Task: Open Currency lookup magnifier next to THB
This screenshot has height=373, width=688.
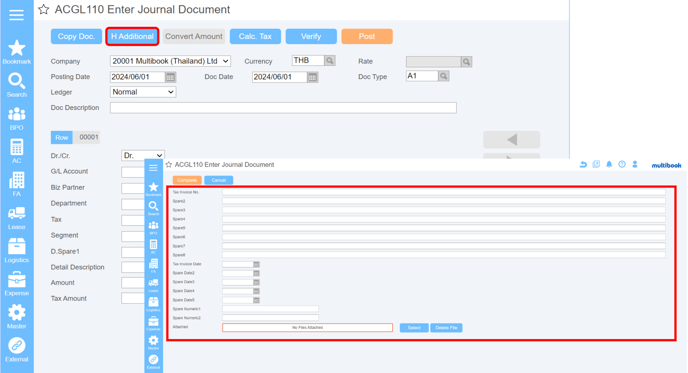Action: pos(330,61)
